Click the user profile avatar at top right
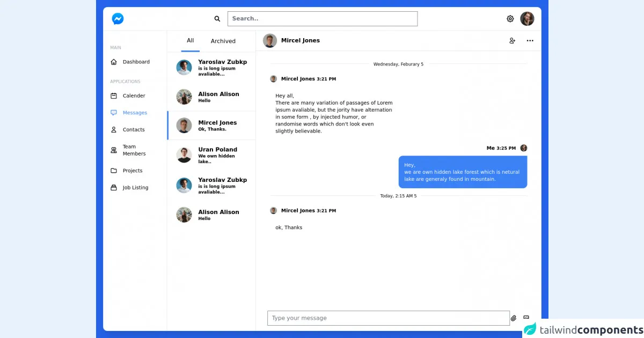This screenshot has height=338, width=644. [527, 19]
